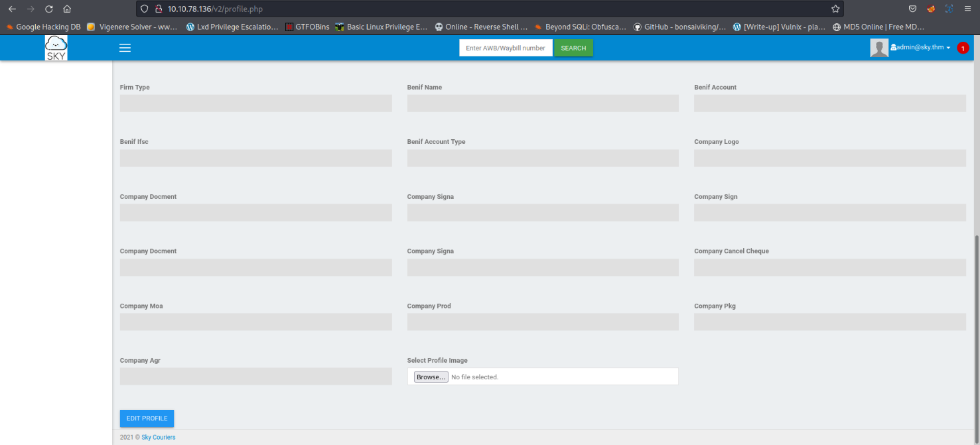The height and width of the screenshot is (445, 980).
Task: Go to browser home page icon
Action: click(67, 9)
